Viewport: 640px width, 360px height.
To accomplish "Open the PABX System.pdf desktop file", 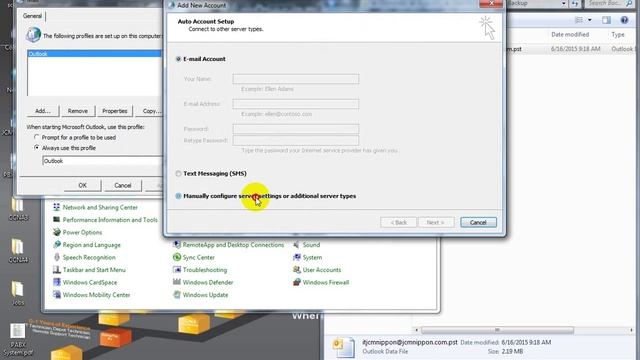I will click(x=18, y=339).
